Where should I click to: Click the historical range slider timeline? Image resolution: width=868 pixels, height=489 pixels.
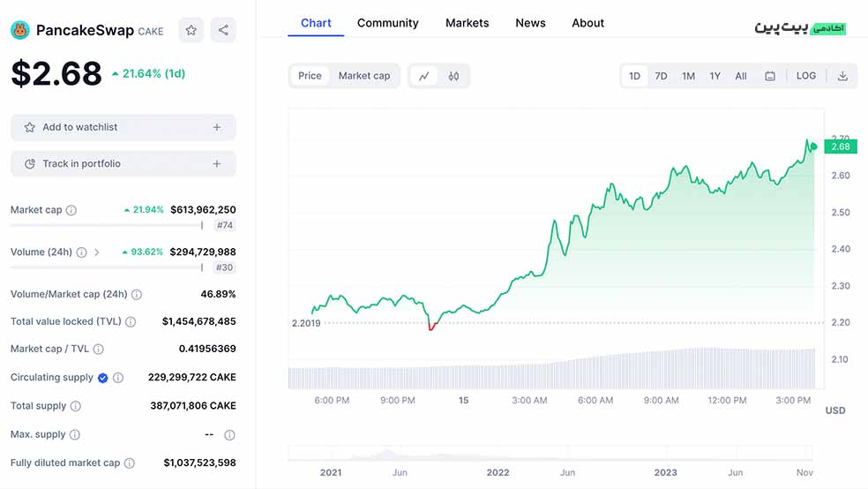tap(551, 454)
